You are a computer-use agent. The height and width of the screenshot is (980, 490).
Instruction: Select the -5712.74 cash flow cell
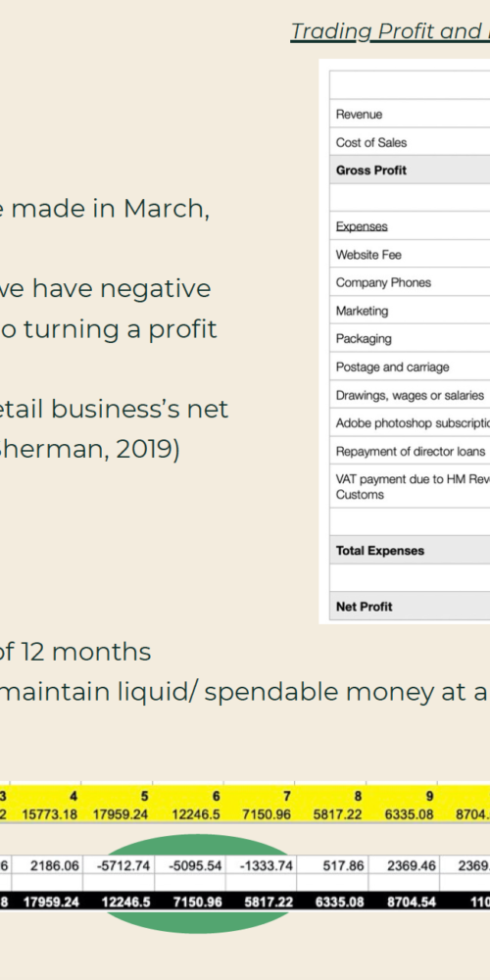point(117,865)
